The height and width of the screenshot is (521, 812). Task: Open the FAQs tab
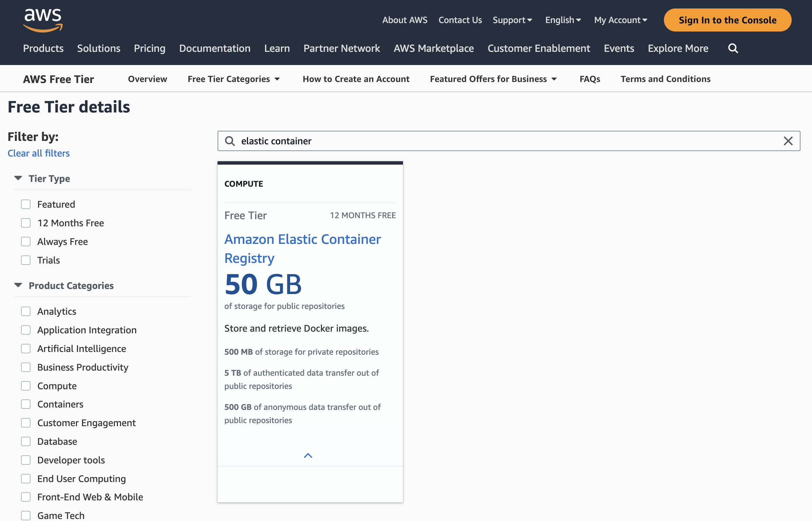[x=590, y=79]
